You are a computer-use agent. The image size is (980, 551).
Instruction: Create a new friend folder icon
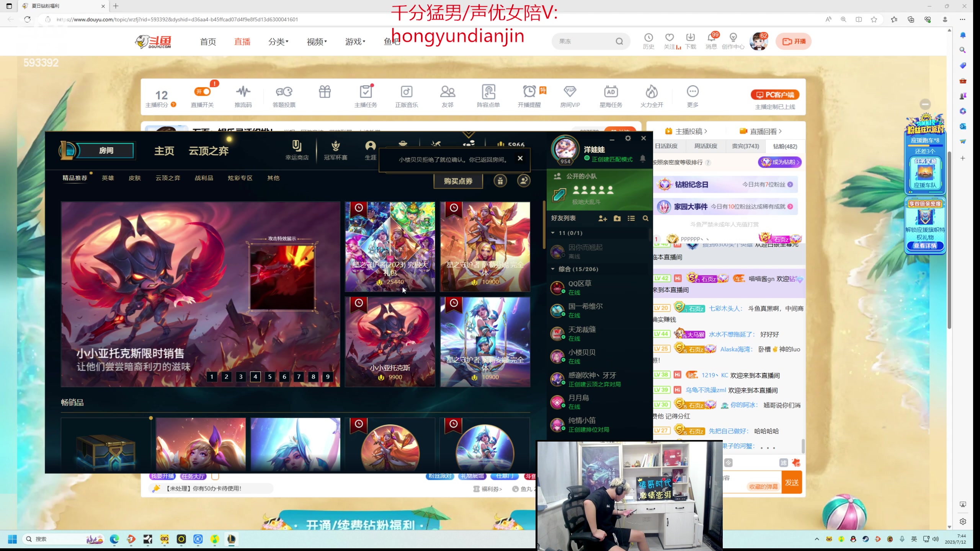pos(617,218)
